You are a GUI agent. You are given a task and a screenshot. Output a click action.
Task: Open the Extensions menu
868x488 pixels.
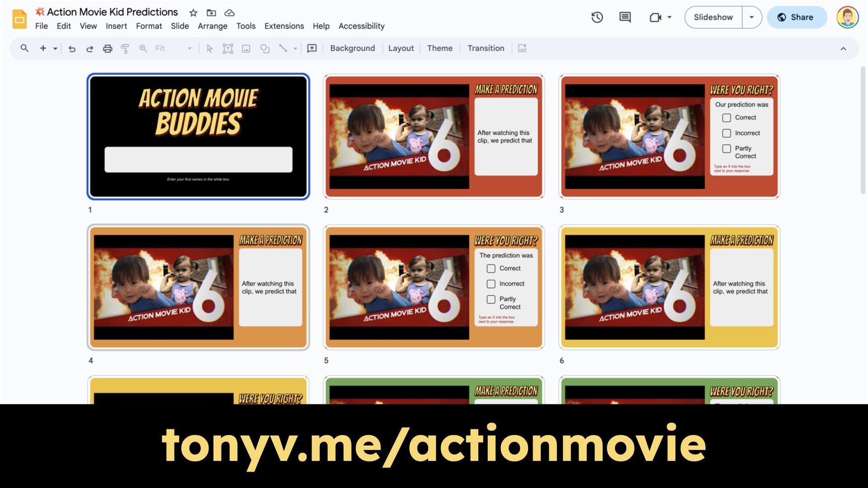tap(284, 26)
